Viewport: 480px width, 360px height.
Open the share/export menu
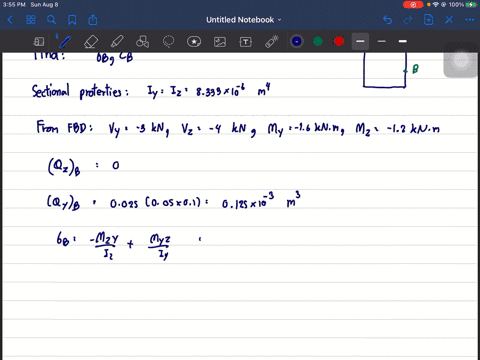tap(93, 20)
